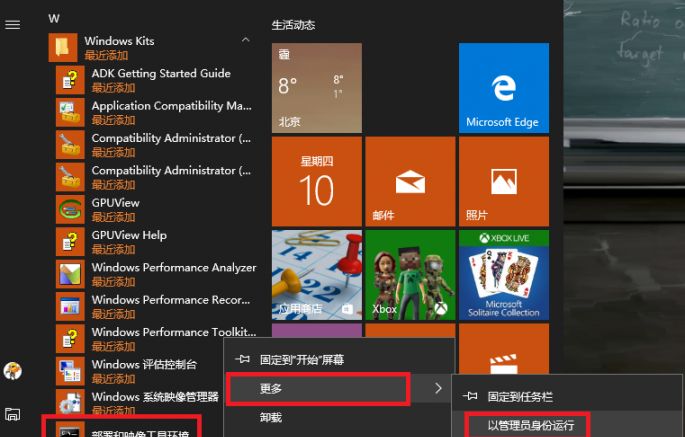This screenshot has width=685, height=437.
Task: Select 卸载 from context menu
Action: pos(339,417)
